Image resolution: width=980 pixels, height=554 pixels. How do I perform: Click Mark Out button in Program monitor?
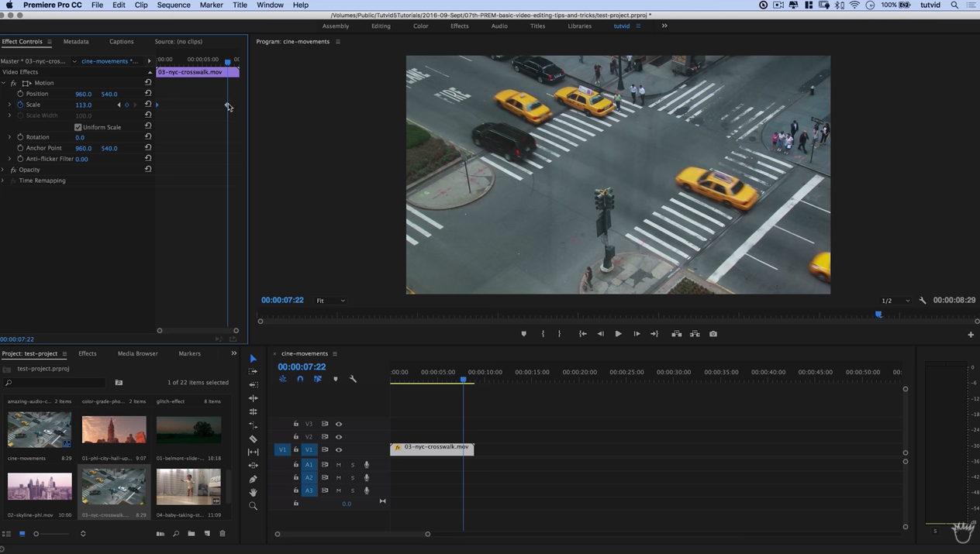[x=560, y=334]
